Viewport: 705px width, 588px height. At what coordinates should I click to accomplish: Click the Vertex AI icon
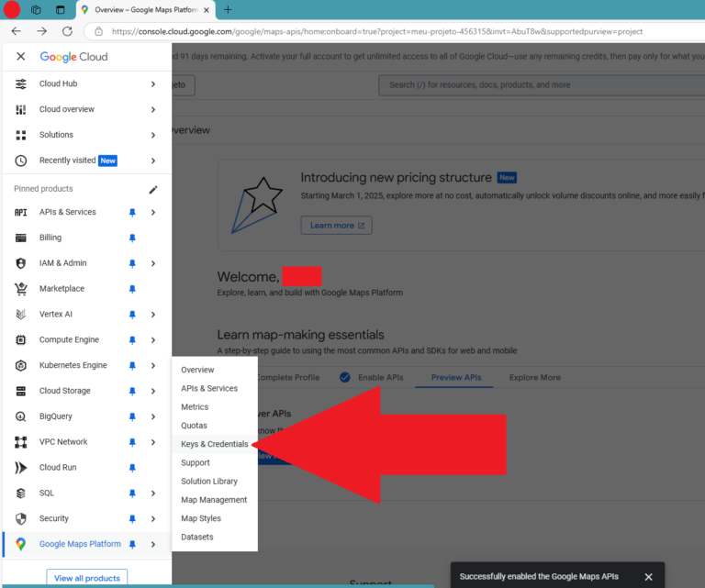[20, 314]
